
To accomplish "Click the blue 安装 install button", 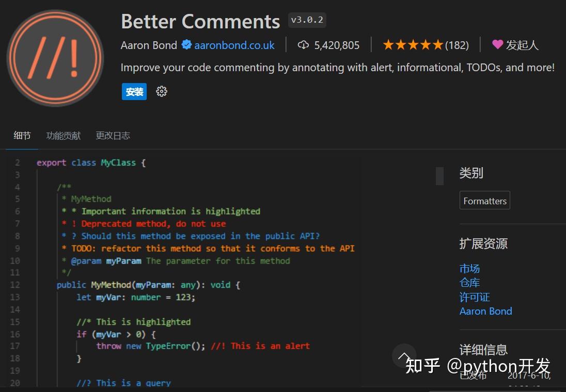I will click(134, 91).
